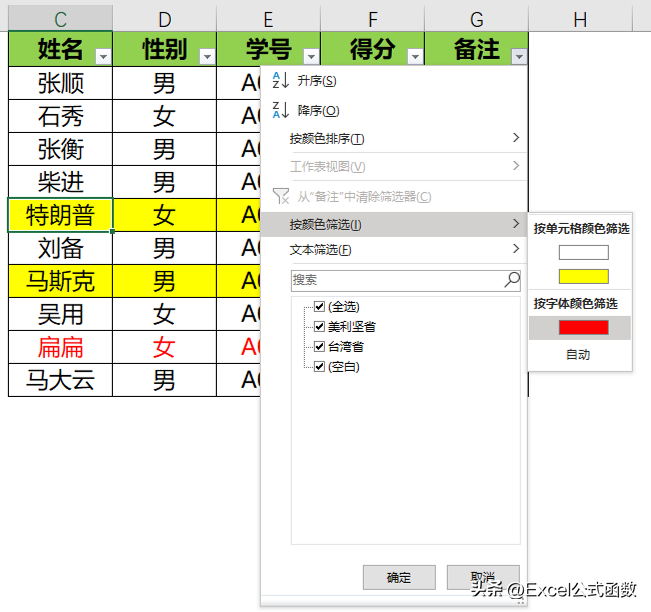Image resolution: width=651 pixels, height=612 pixels.
Task: Click the 性别 cell in 马大云 row
Action: click(x=164, y=380)
